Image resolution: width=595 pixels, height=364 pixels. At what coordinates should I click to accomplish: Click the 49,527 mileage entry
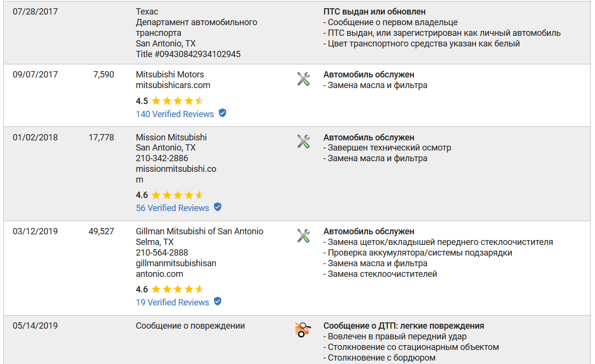coord(101,231)
